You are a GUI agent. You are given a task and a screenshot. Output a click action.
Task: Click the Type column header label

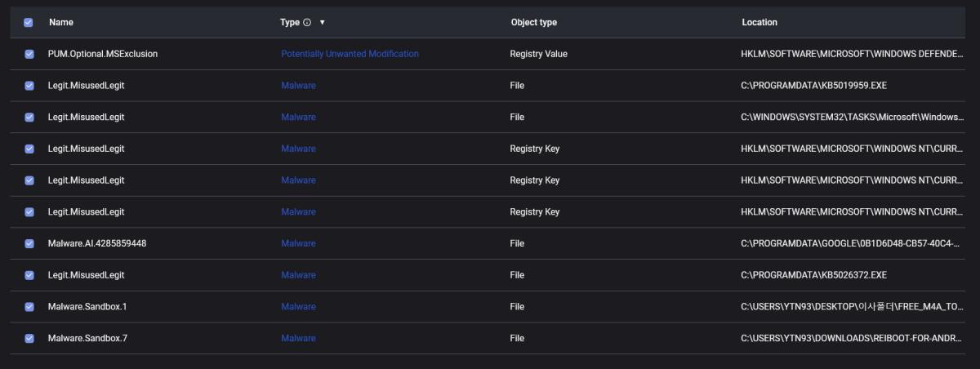(290, 23)
